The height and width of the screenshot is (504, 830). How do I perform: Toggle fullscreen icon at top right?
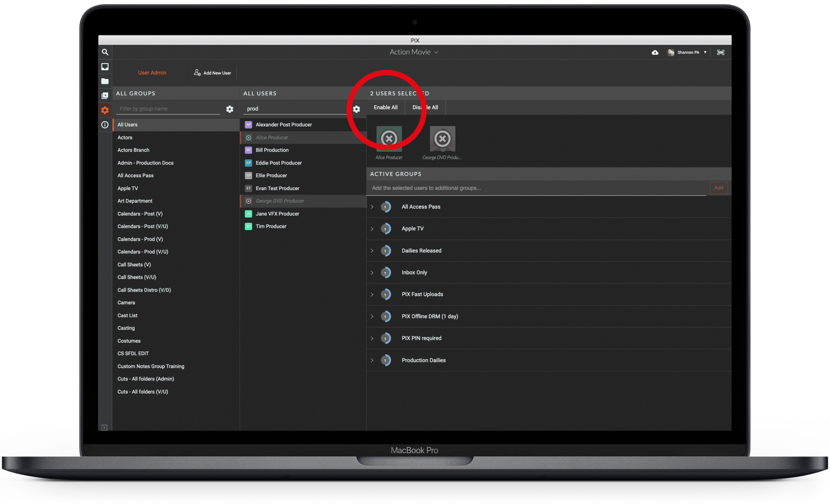721,52
